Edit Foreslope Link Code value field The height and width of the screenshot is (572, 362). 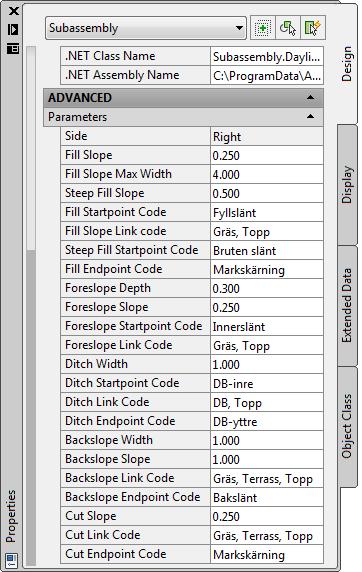click(267, 345)
